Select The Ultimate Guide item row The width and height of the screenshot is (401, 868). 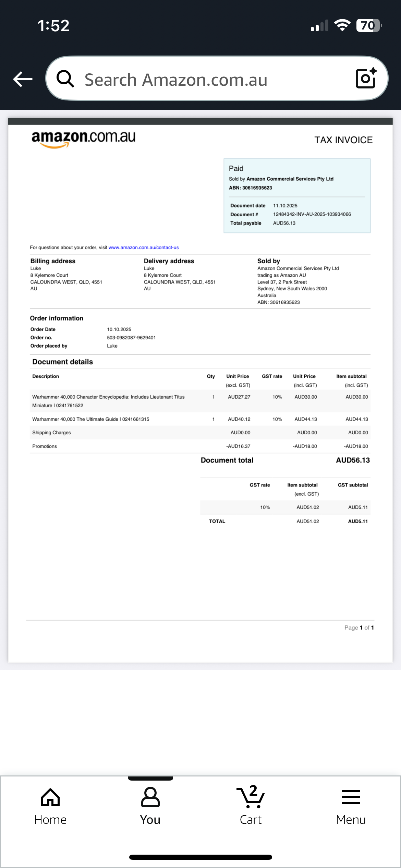point(91,419)
